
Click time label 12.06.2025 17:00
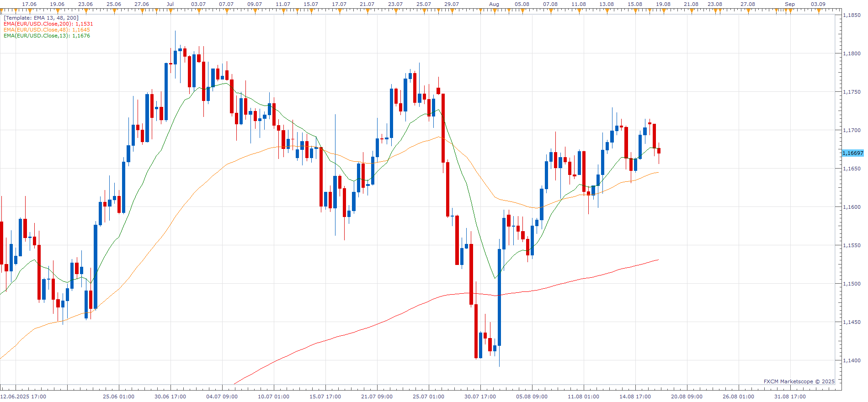tap(24, 397)
